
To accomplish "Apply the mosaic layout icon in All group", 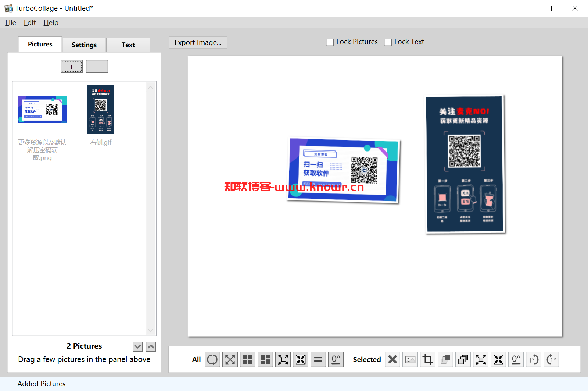I will 265,359.
